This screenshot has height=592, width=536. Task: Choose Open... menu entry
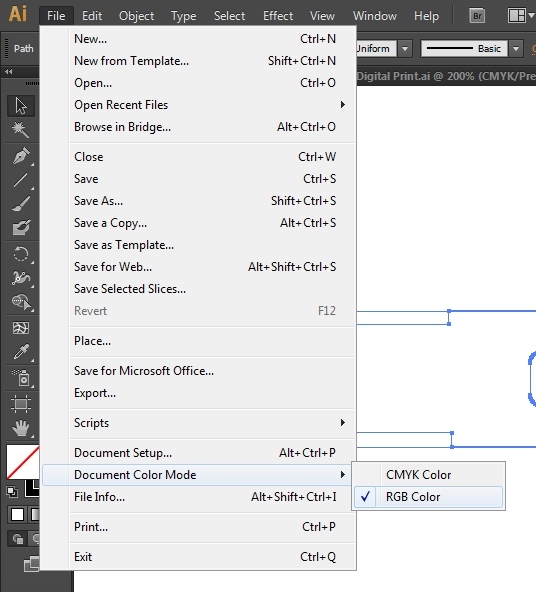point(199,83)
